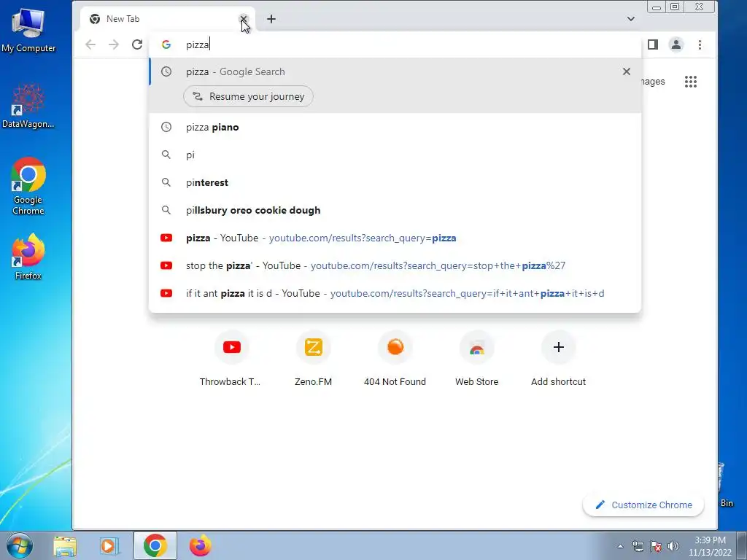Open the Google apps grid

(691, 82)
